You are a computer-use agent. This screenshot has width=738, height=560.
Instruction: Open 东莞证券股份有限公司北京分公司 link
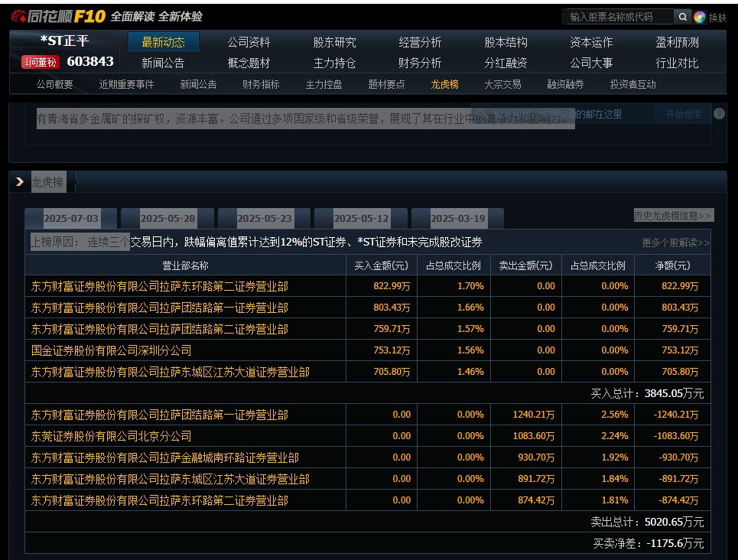[111, 436]
